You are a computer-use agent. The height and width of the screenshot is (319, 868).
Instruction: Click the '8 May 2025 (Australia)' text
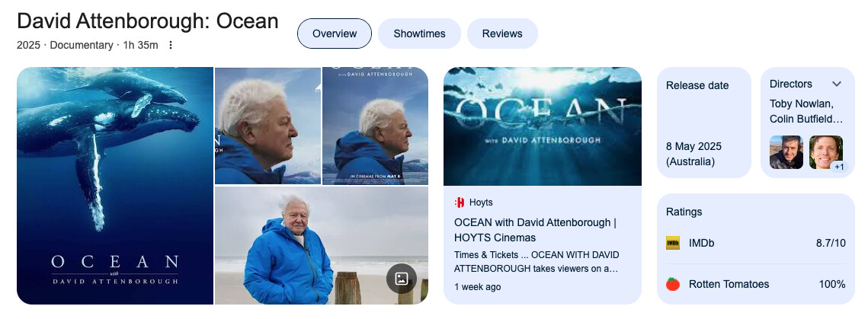pos(693,155)
